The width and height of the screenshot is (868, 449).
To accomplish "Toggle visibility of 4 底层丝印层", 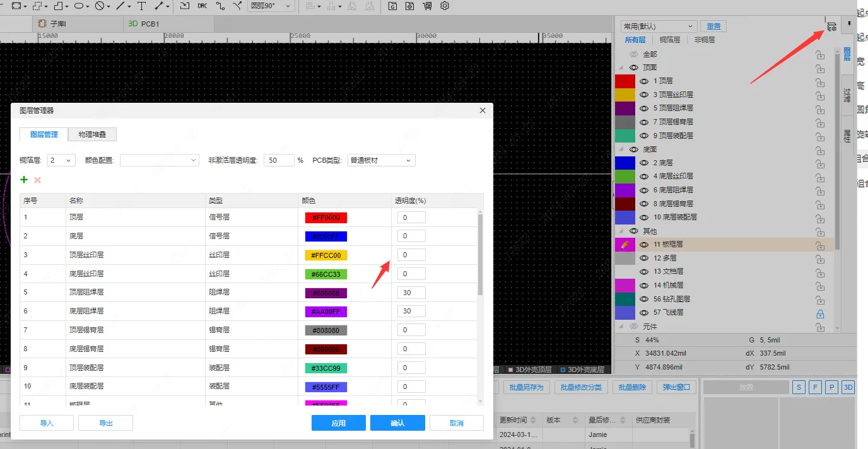I will pyautogui.click(x=644, y=176).
